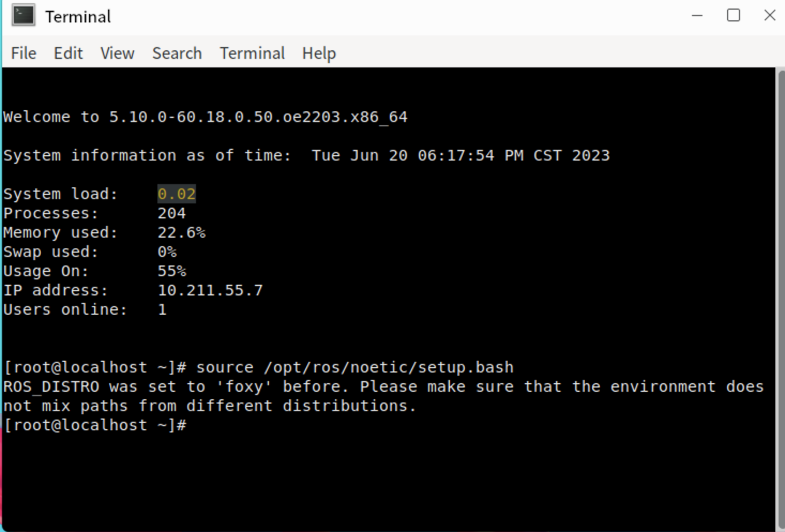Open the View menu
The image size is (785, 532).
pyautogui.click(x=117, y=54)
